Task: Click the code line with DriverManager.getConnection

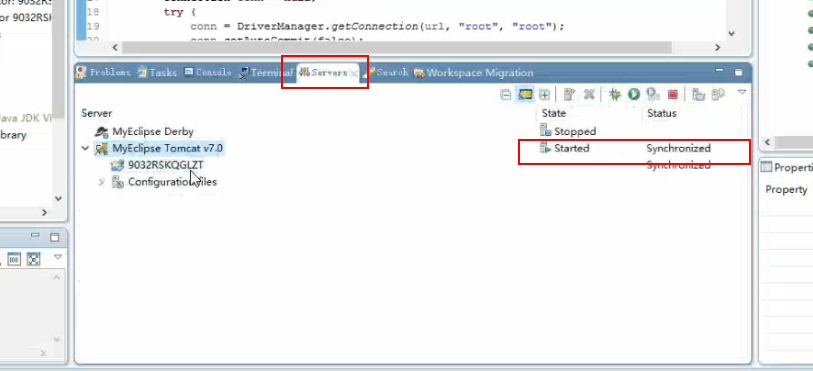Action: tap(377, 26)
